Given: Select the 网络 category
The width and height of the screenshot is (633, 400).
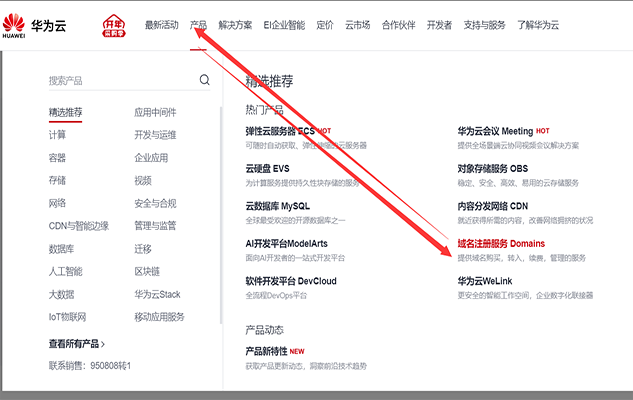Looking at the screenshot, I should (x=57, y=203).
